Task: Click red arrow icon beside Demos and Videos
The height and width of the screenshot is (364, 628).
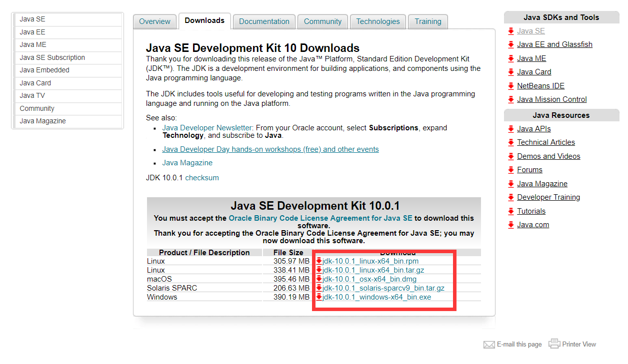Action: pos(510,156)
